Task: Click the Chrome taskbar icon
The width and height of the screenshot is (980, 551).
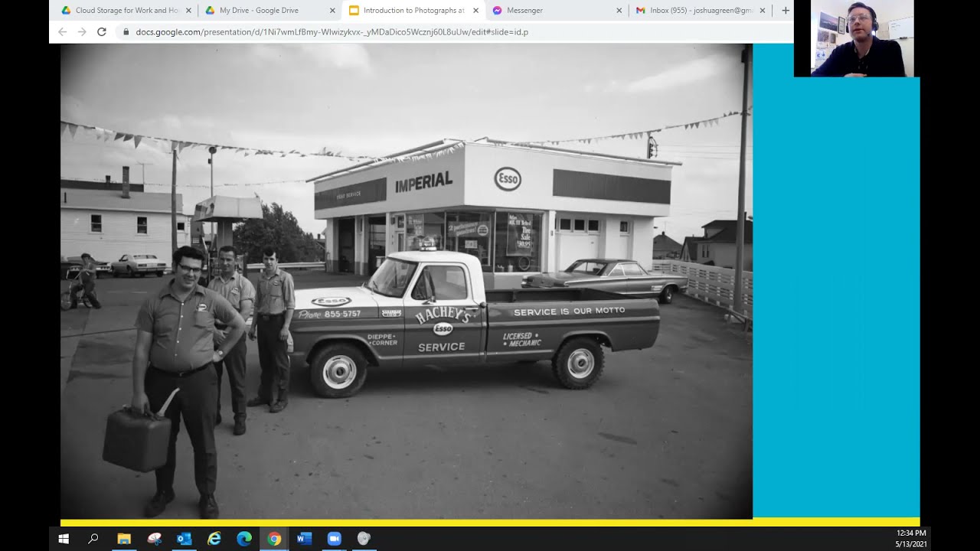Action: pyautogui.click(x=274, y=539)
